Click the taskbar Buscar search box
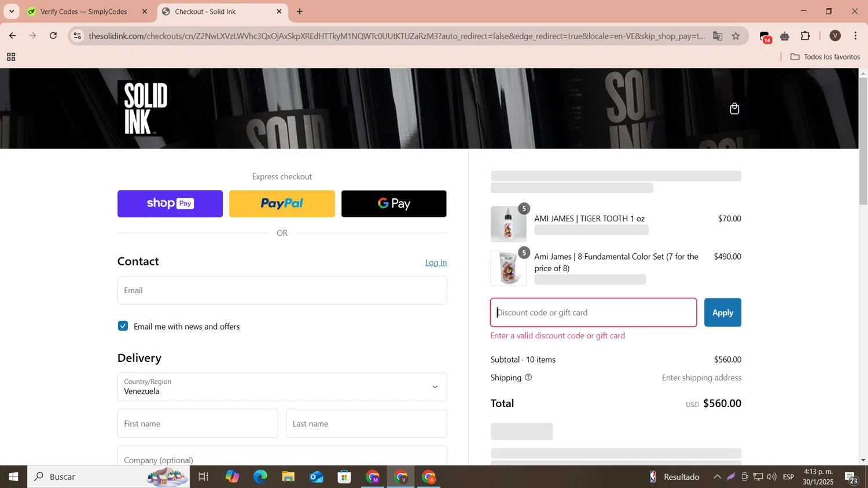868x488 pixels. pos(109,477)
